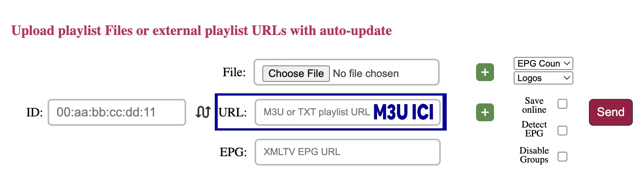Screen dimensions: 644x196
Task: Click the 'File:' field label
Action: tap(234, 72)
